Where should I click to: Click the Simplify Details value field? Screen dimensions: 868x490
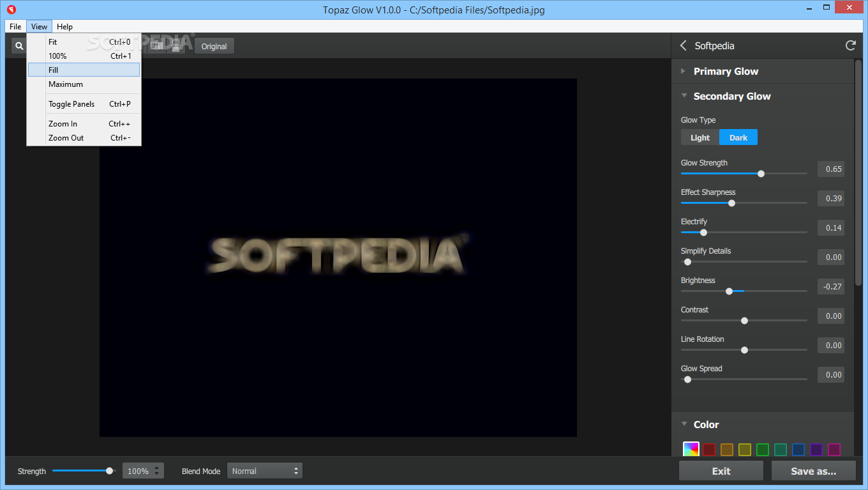[831, 257]
